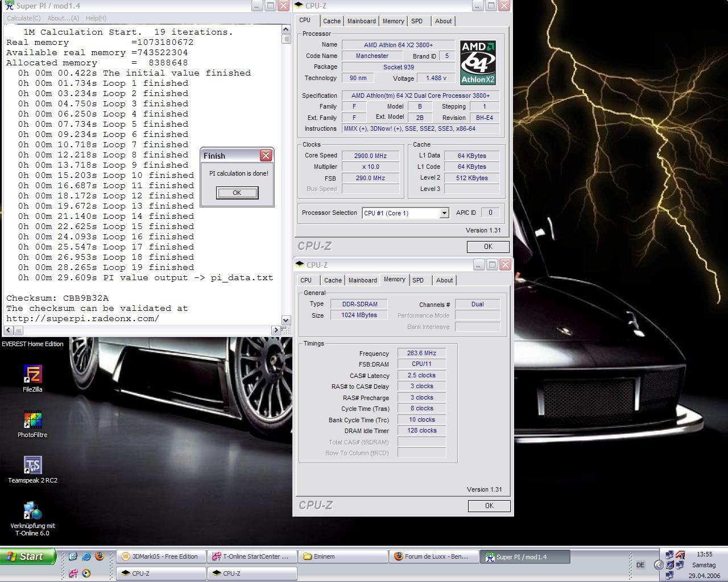Click the Multiplier value x 10.0
Screen dimensions: 728x582
point(371,167)
